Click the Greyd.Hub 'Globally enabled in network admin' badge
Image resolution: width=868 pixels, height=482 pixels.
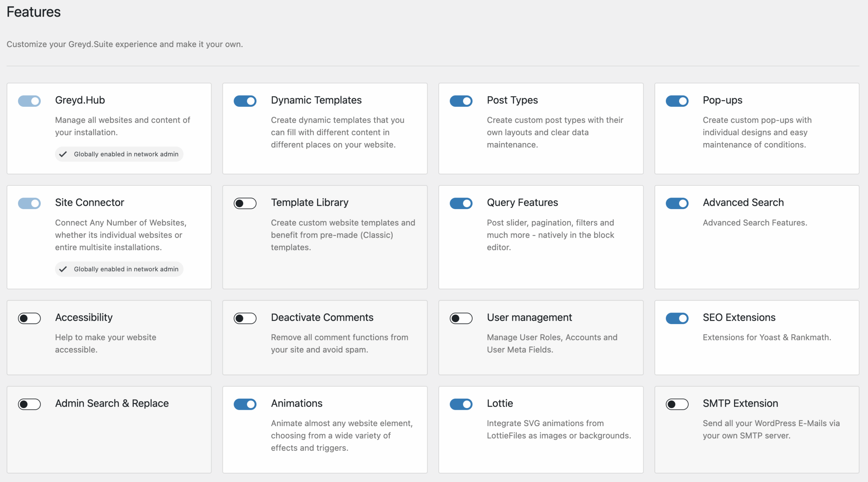[119, 154]
